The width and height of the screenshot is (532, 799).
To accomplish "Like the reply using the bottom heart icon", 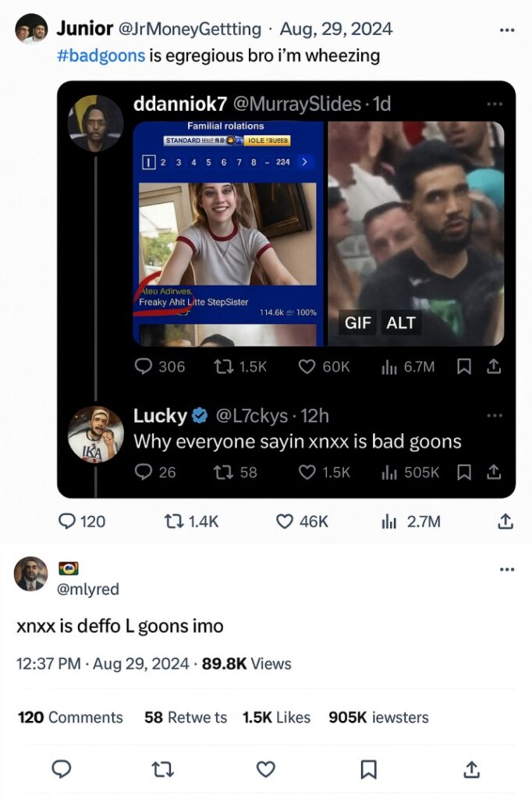I will [x=265, y=769].
